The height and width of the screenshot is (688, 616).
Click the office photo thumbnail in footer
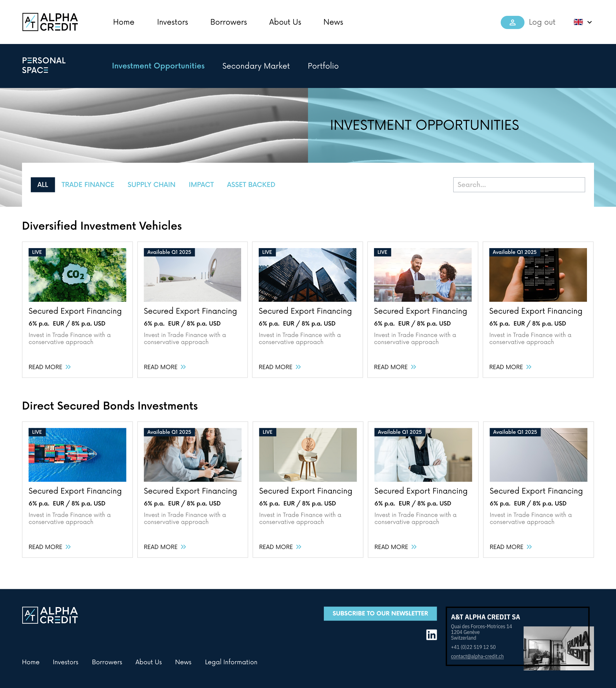[558, 648]
